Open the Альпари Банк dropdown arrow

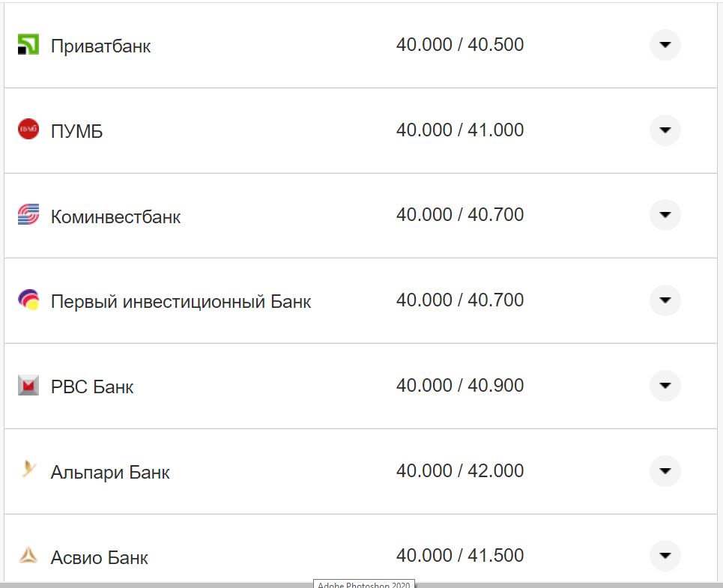coord(665,471)
